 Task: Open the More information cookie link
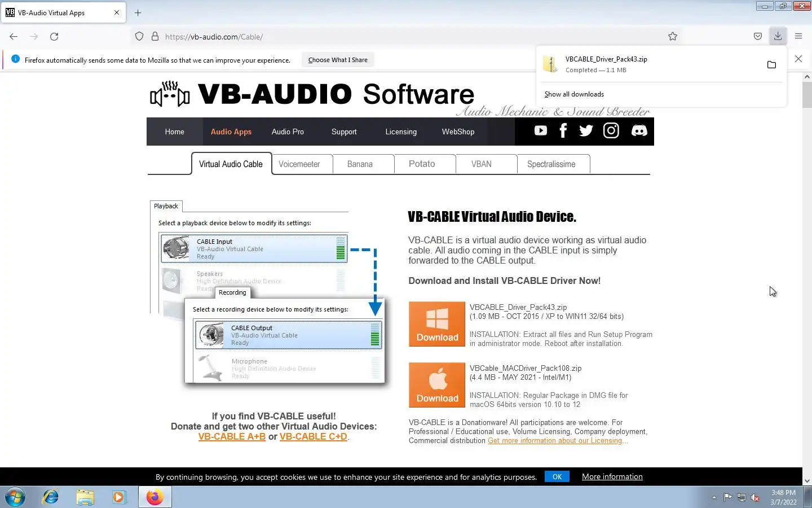612,476
